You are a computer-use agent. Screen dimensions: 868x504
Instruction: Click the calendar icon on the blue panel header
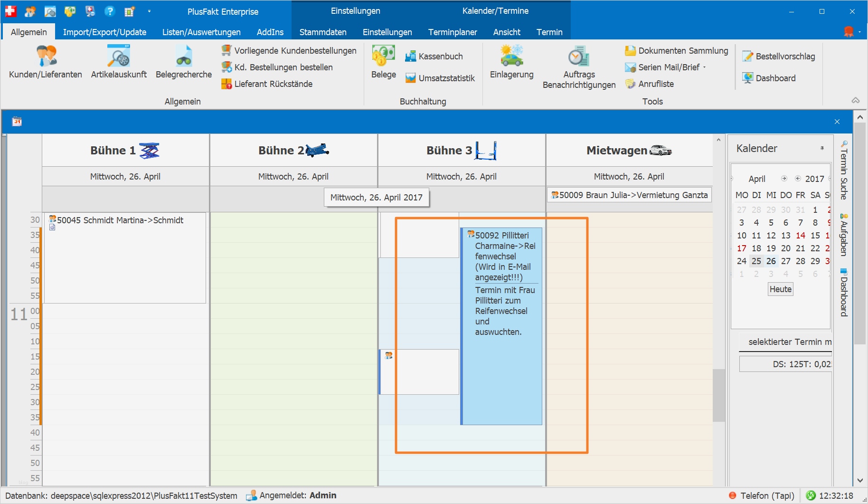[17, 121]
